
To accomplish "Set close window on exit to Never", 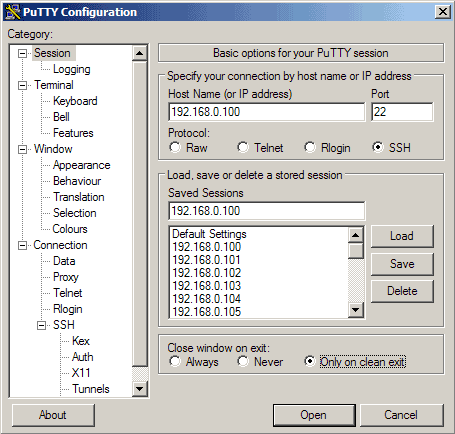I will tap(243, 361).
